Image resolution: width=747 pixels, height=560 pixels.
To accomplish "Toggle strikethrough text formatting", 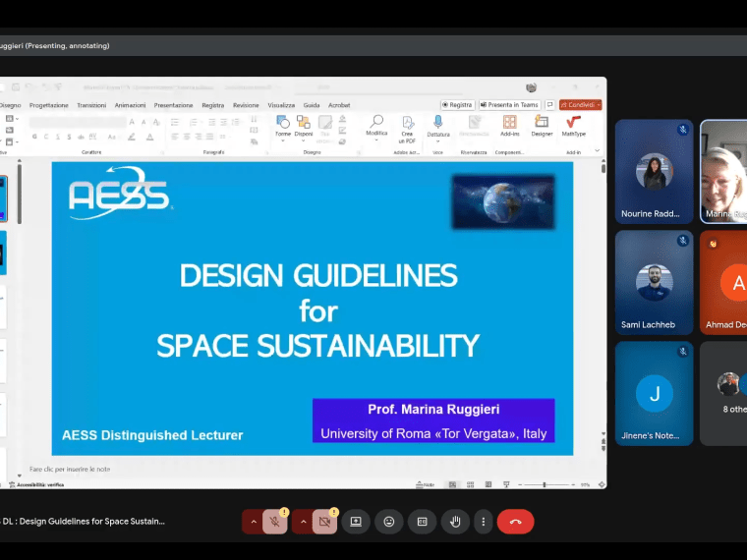I will 81,137.
